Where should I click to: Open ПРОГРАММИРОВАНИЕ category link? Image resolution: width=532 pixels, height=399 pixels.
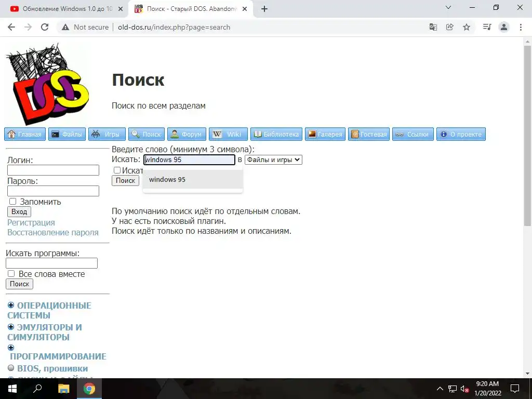[x=58, y=356]
